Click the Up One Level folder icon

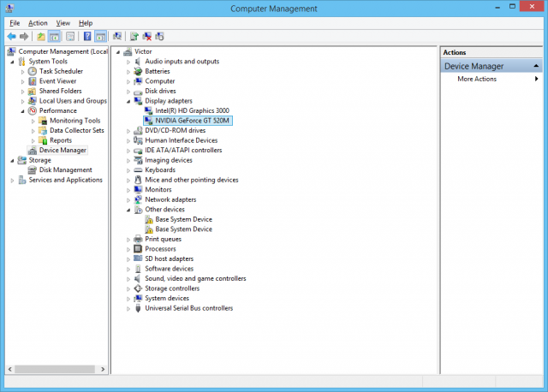coord(41,37)
